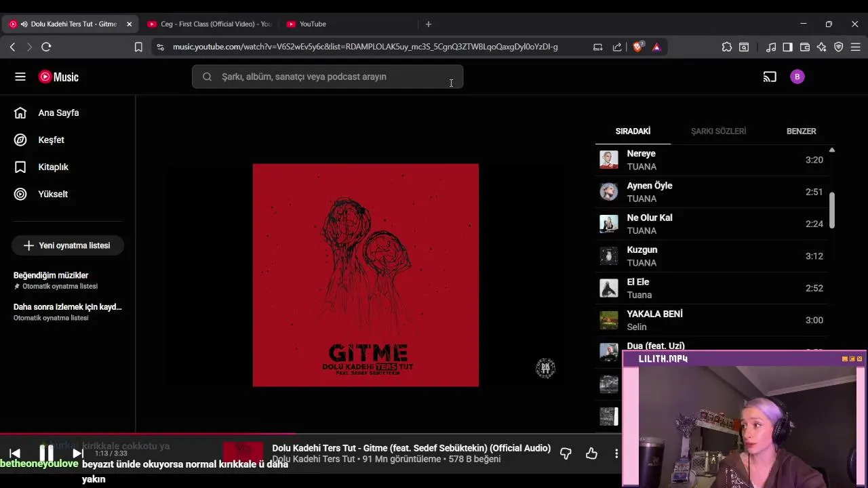
Task: Play Ne Olur Kal from the queue
Action: [x=711, y=224]
